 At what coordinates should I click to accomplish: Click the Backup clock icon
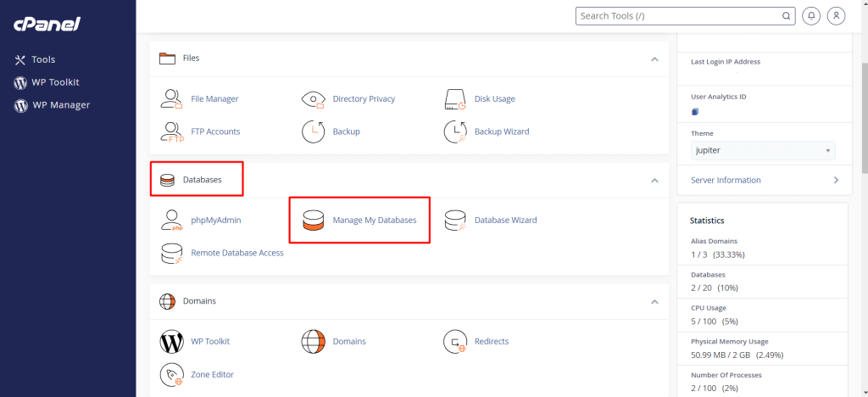(x=313, y=131)
